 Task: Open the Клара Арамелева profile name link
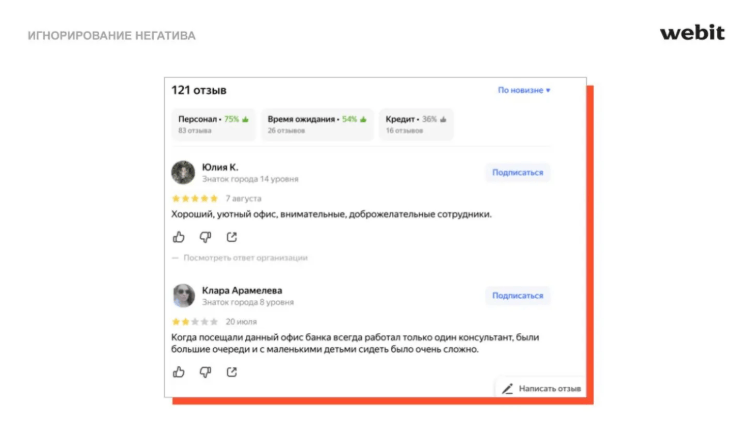(242, 290)
